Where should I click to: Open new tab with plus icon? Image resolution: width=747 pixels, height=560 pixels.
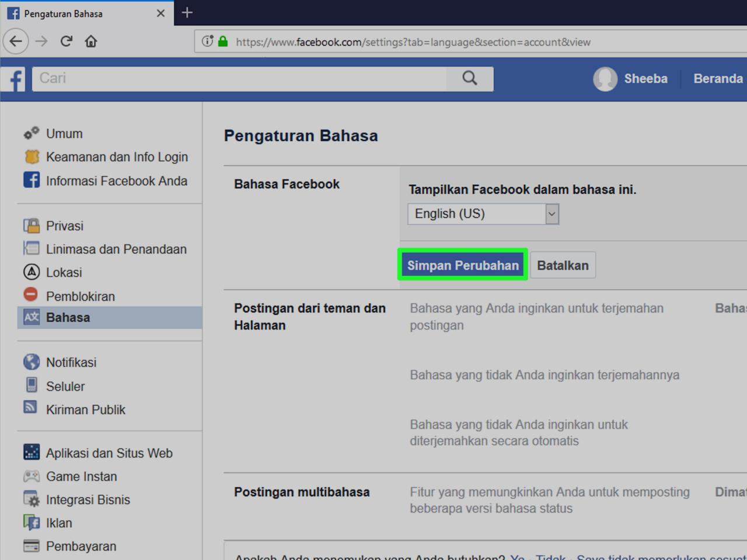click(187, 13)
